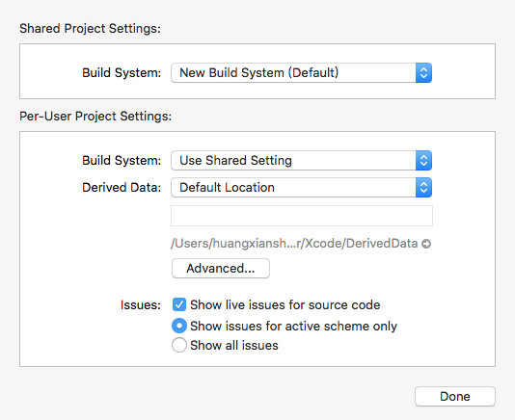The height and width of the screenshot is (420, 515).
Task: Open the Derived Data location dropdown
Action: coord(301,187)
